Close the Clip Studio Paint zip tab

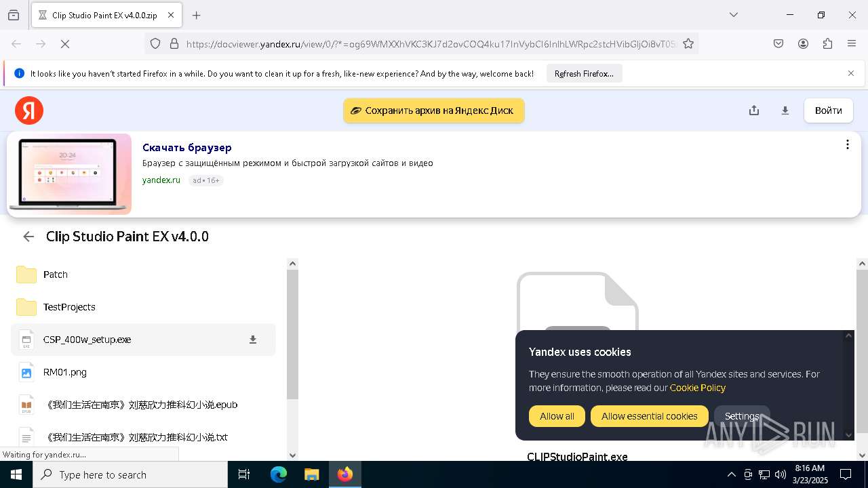[171, 15]
